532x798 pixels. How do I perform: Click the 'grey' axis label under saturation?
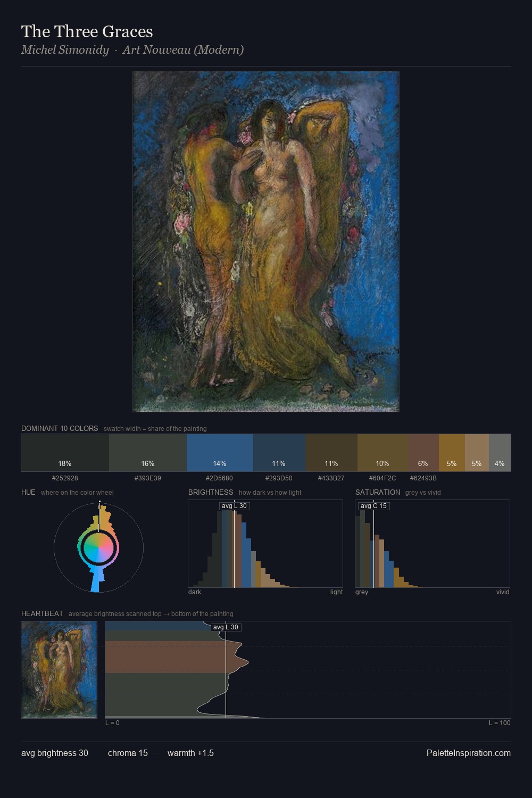[x=362, y=592]
